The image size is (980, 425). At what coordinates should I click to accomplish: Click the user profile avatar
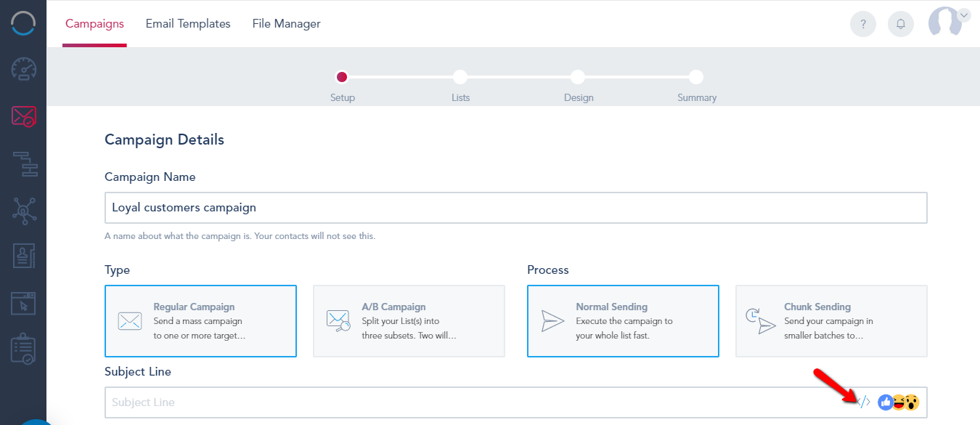coord(945,23)
